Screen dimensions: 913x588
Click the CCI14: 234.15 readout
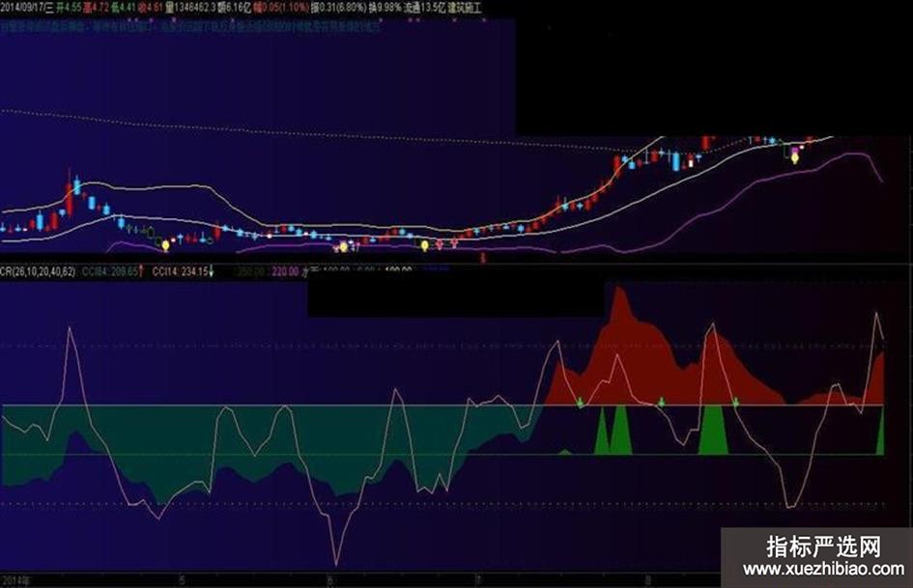(x=180, y=271)
